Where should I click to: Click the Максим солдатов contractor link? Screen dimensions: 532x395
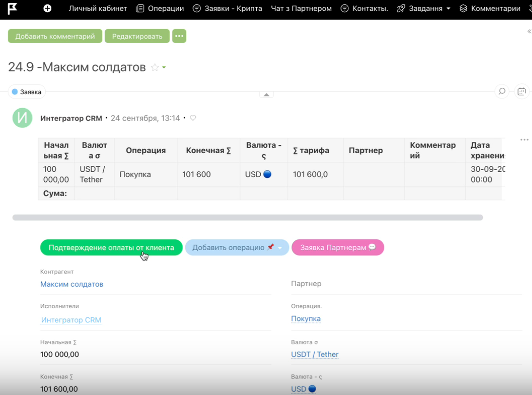coord(72,284)
